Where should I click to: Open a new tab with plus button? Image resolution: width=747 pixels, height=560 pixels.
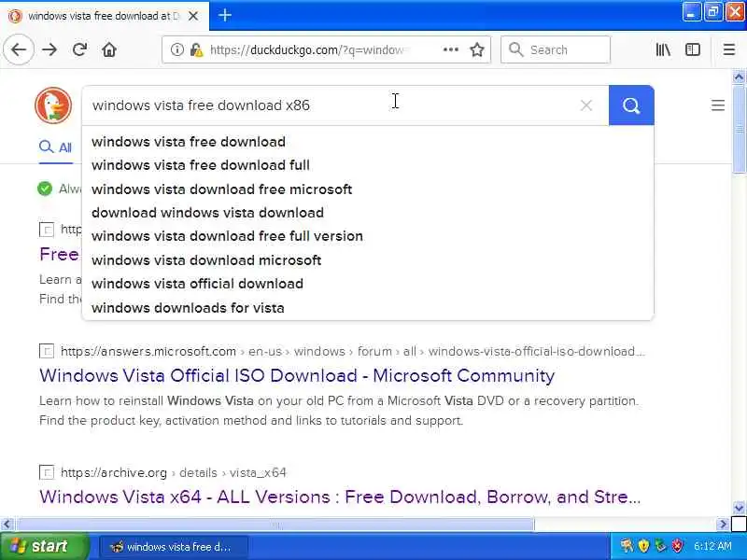click(x=224, y=16)
